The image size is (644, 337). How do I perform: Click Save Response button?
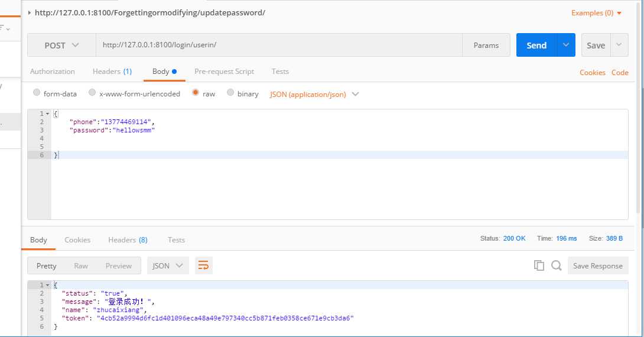click(597, 266)
